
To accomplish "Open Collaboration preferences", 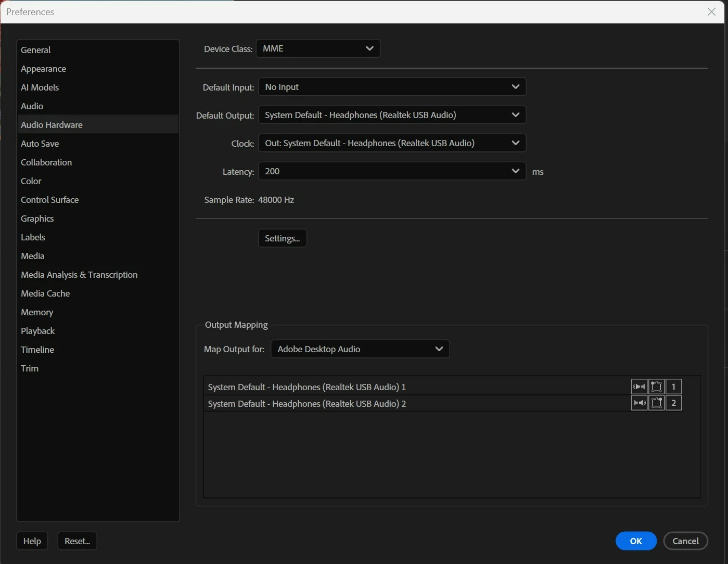I will pos(98,162).
